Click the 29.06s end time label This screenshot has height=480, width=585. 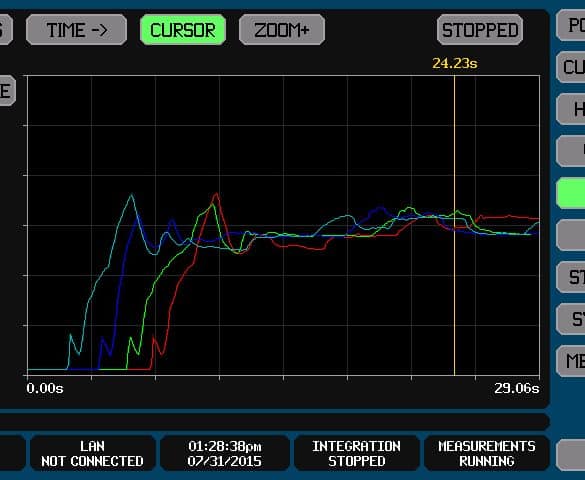[x=517, y=388]
